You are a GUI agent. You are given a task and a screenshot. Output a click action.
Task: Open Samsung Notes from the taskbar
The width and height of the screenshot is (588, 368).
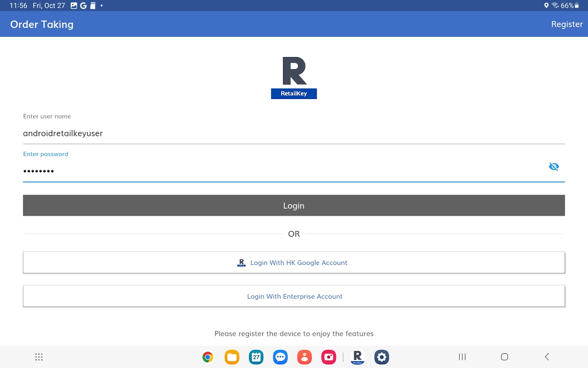tap(232, 357)
